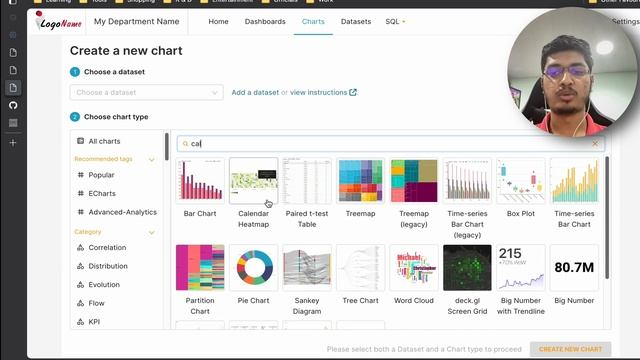The height and width of the screenshot is (360, 640).
Task: Open the Choose a dataset dropdown
Action: click(147, 93)
